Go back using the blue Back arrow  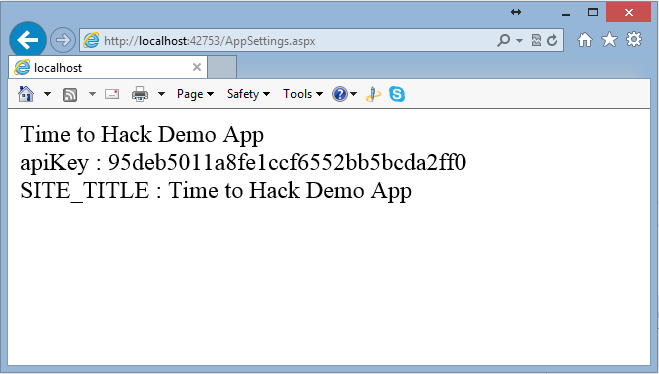[28, 40]
